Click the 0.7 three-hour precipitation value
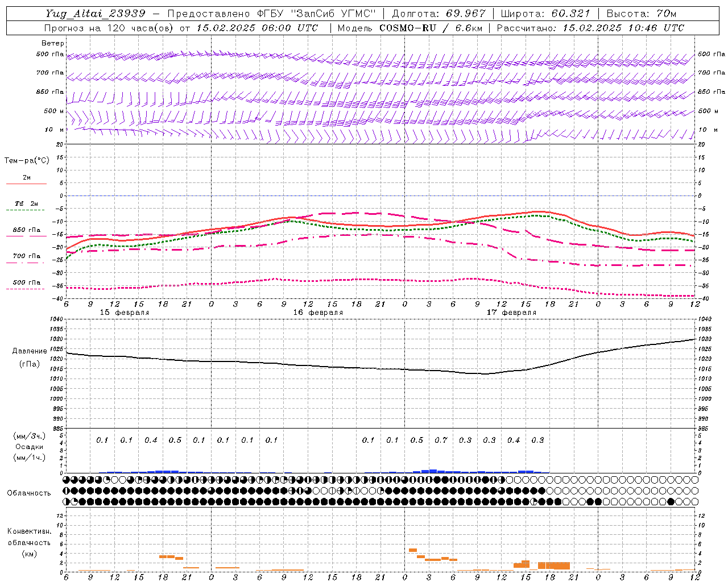728x582 pixels. pos(441,440)
